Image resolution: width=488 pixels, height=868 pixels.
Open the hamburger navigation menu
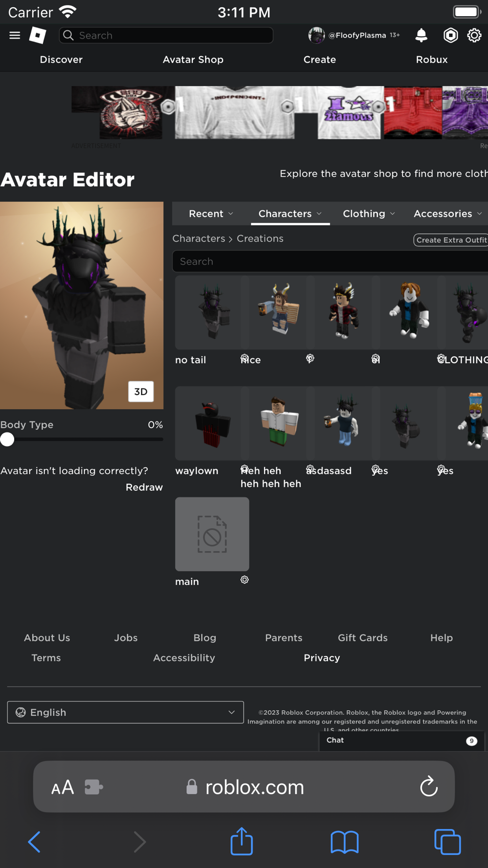[x=15, y=35]
